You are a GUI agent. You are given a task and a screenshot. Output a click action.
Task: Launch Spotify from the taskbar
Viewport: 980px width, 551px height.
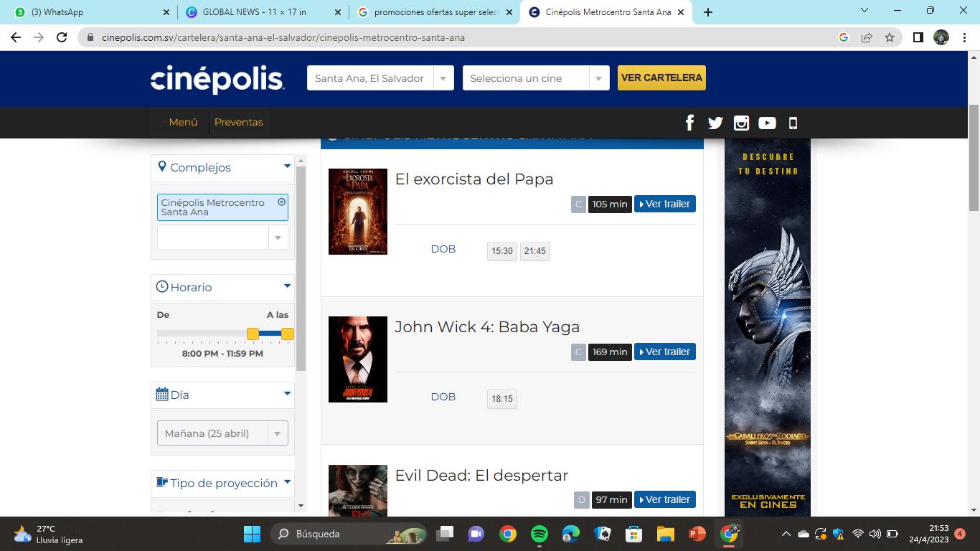click(540, 534)
